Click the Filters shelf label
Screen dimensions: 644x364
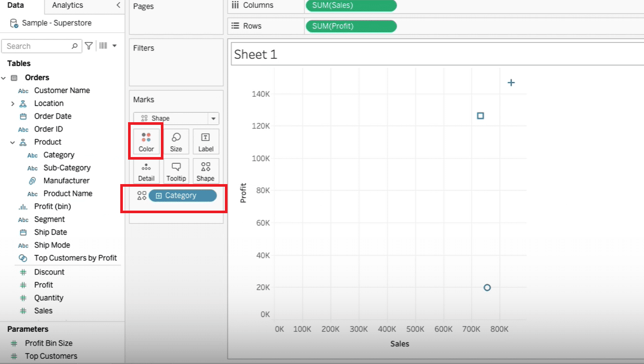[x=144, y=48]
